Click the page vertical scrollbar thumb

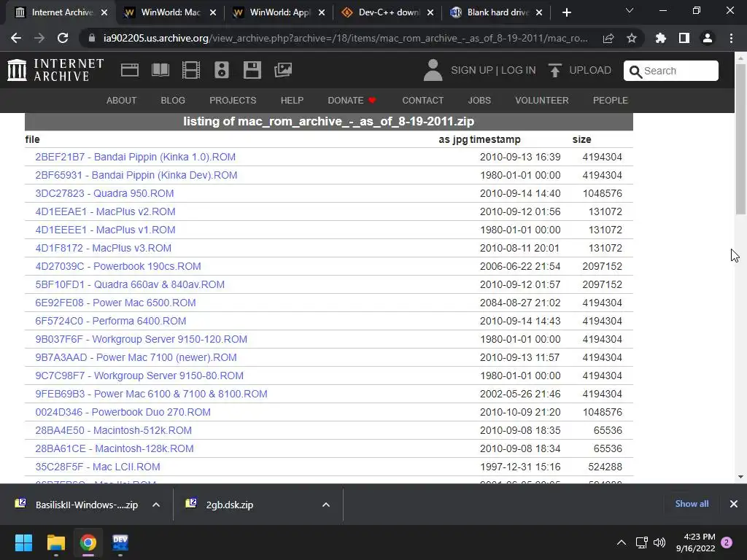pos(740,139)
